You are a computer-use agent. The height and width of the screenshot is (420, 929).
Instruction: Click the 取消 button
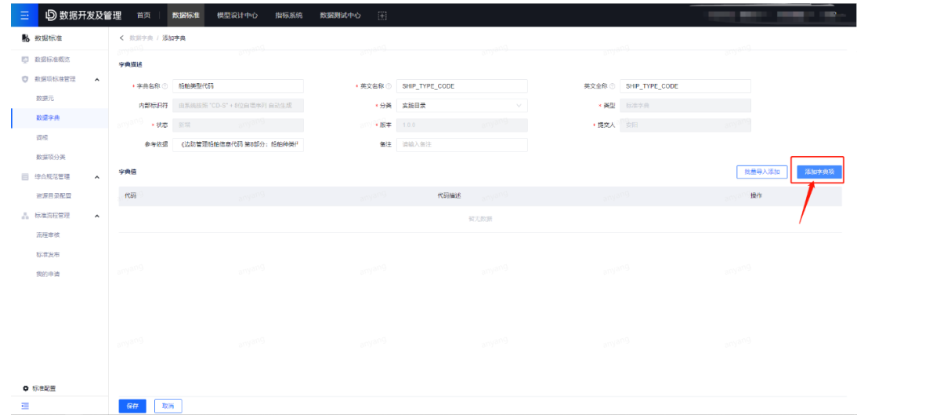[x=168, y=406]
